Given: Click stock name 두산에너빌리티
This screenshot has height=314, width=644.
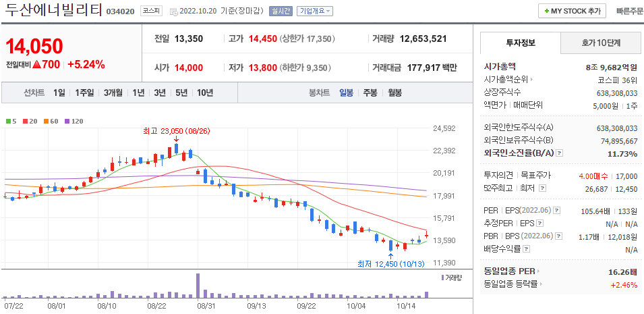Looking at the screenshot, I should 53,11.
